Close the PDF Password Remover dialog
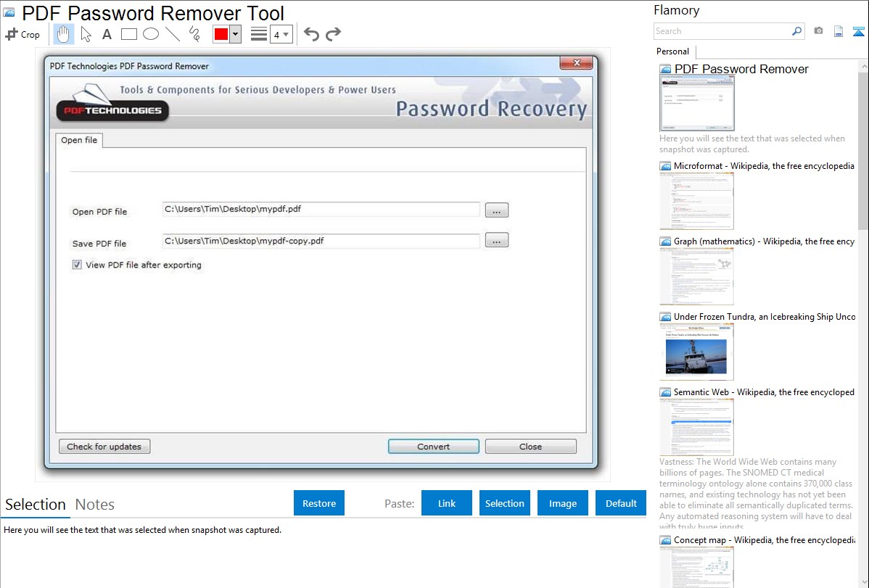Image resolution: width=869 pixels, height=588 pixels. (x=577, y=62)
